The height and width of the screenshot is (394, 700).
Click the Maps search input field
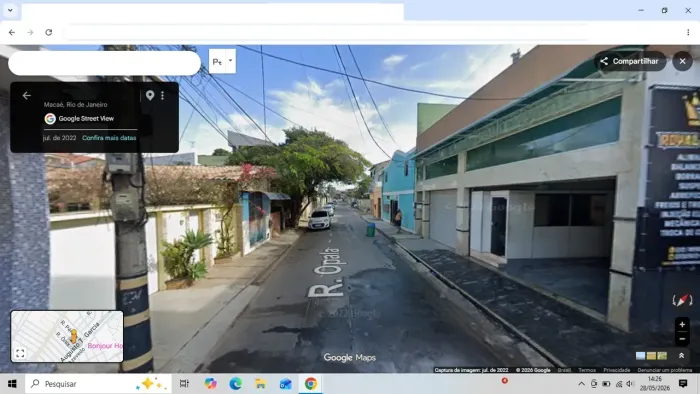(104, 63)
